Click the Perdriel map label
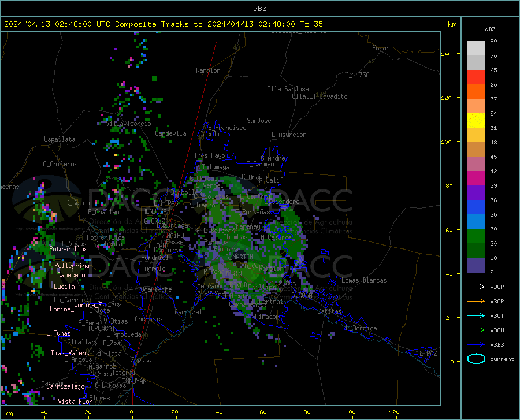 tap(155, 258)
